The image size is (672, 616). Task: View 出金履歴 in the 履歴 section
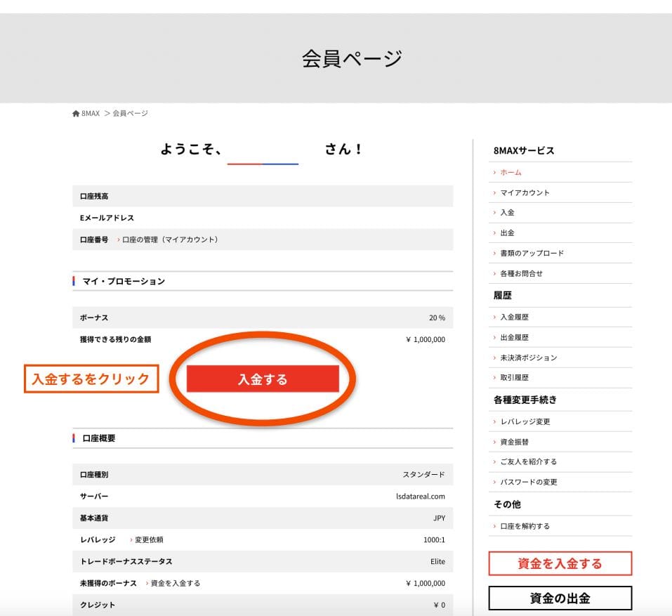(x=514, y=337)
